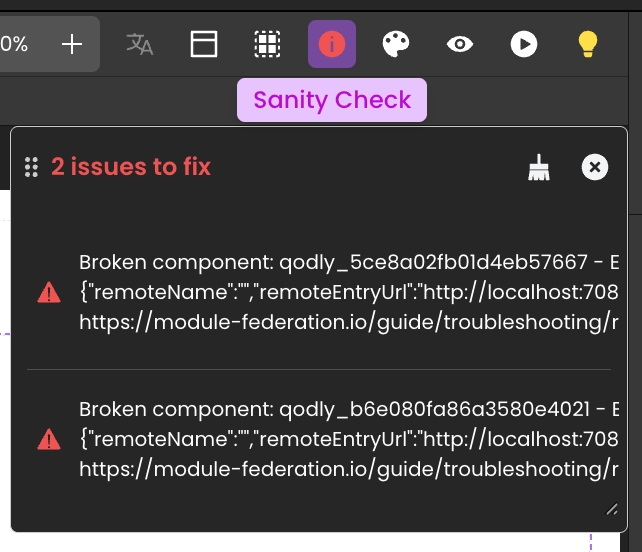Click the broom clean-up icon

click(x=539, y=168)
